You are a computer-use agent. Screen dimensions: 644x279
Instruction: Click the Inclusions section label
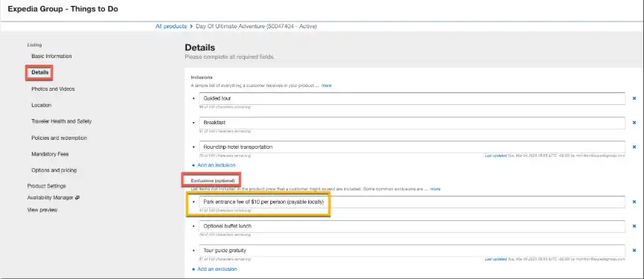tap(202, 77)
